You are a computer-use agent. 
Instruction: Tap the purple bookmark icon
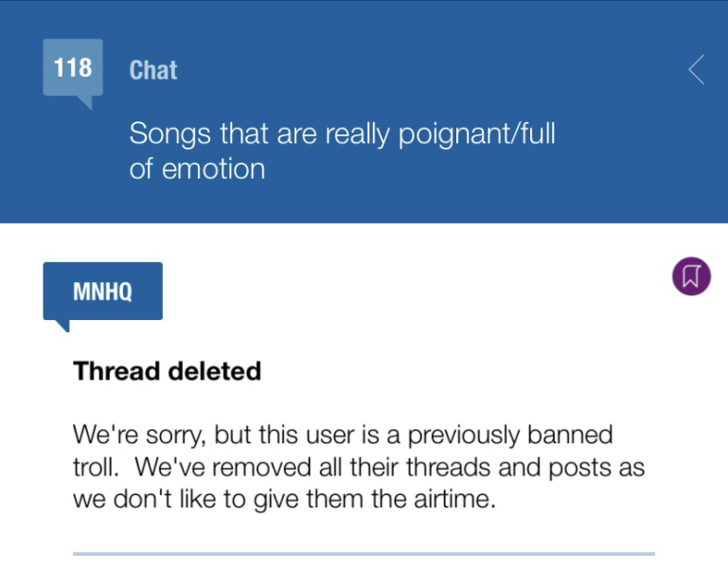(x=691, y=275)
